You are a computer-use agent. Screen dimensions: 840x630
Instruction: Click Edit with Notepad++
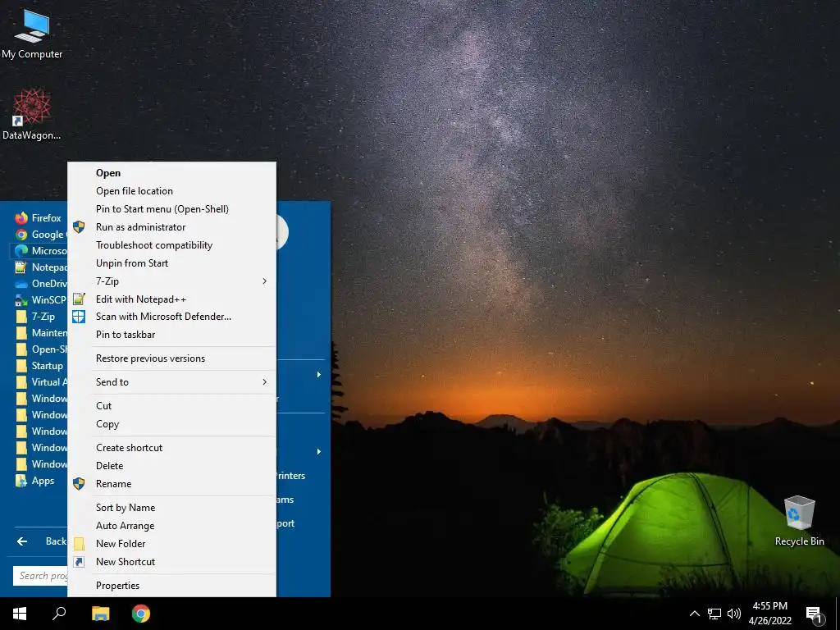point(172,299)
